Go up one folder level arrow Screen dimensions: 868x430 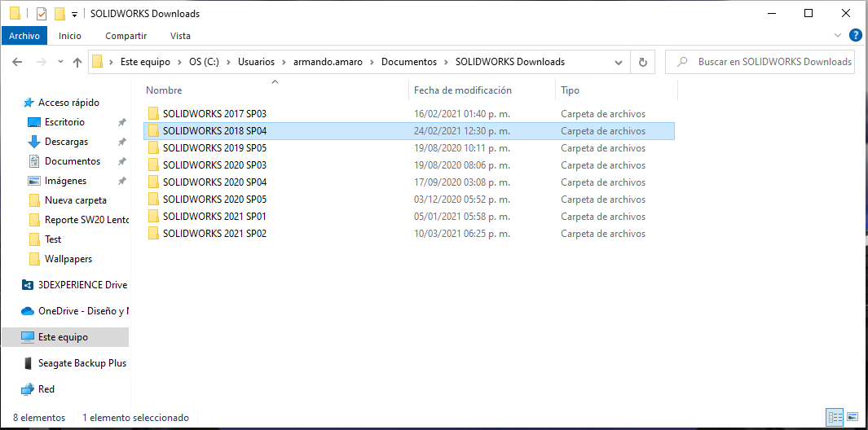click(x=77, y=62)
